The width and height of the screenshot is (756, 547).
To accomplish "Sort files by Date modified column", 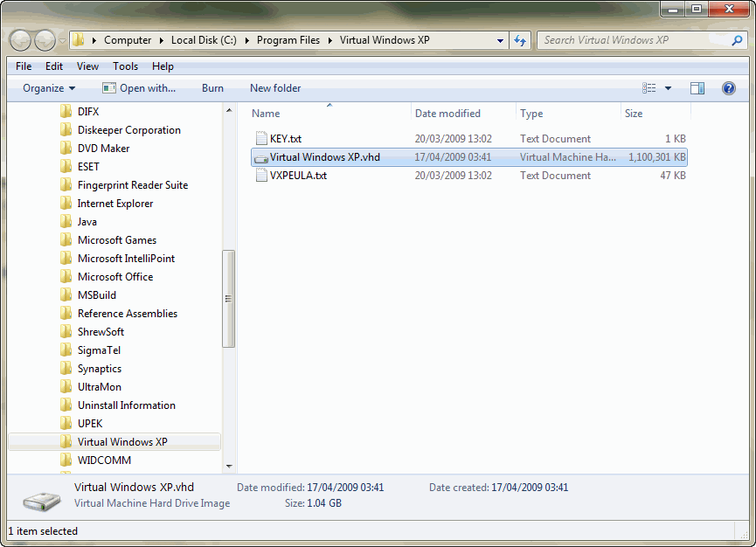I will click(x=447, y=114).
